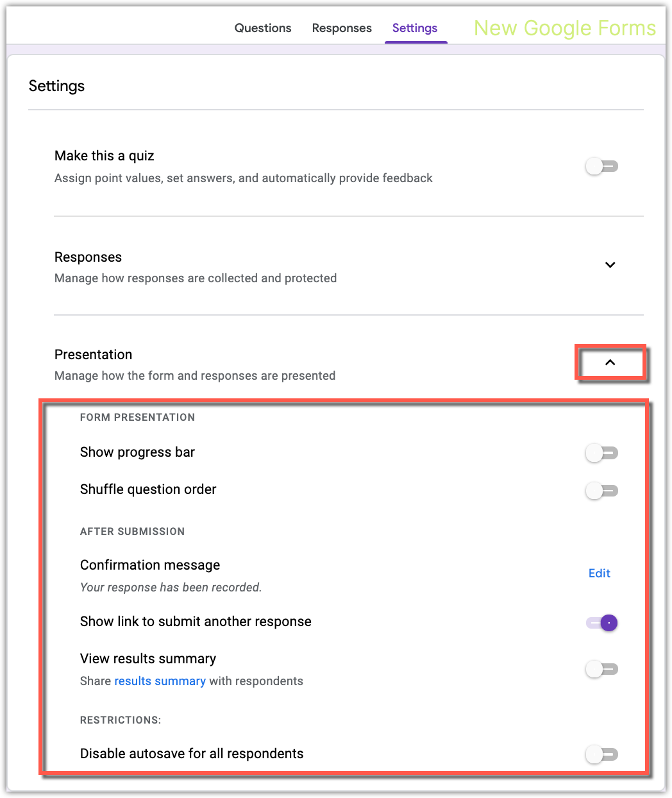
Task: Click the New Google Forms title
Action: (x=564, y=28)
